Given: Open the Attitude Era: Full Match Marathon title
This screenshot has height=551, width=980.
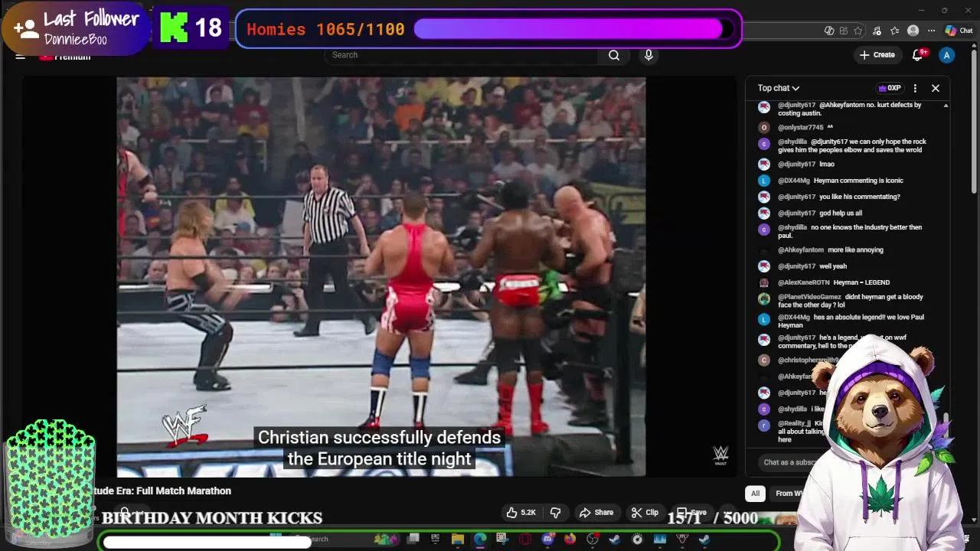Looking at the screenshot, I should (x=162, y=491).
